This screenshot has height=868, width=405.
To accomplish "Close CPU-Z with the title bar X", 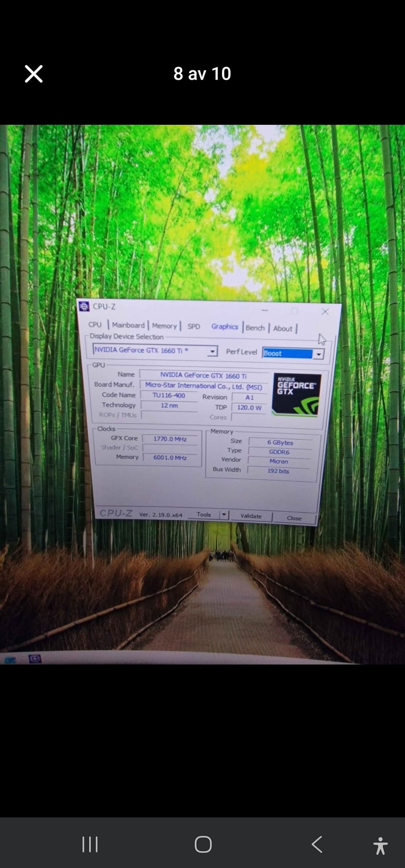I will tap(325, 312).
